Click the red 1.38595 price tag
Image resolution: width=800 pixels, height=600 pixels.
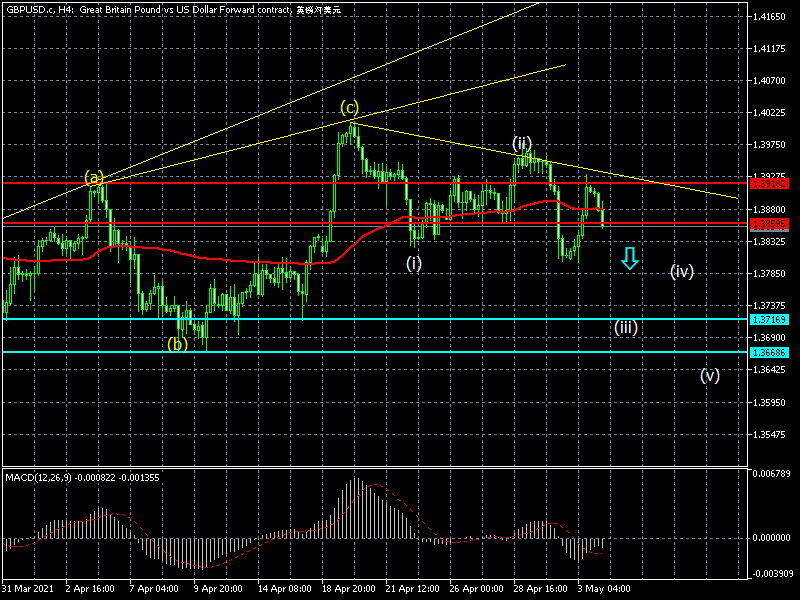coord(769,223)
